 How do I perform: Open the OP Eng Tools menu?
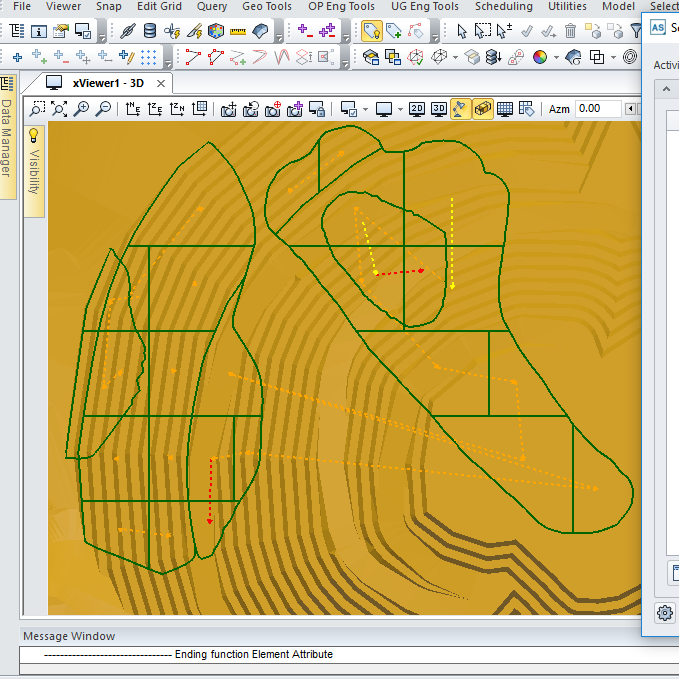tap(341, 6)
